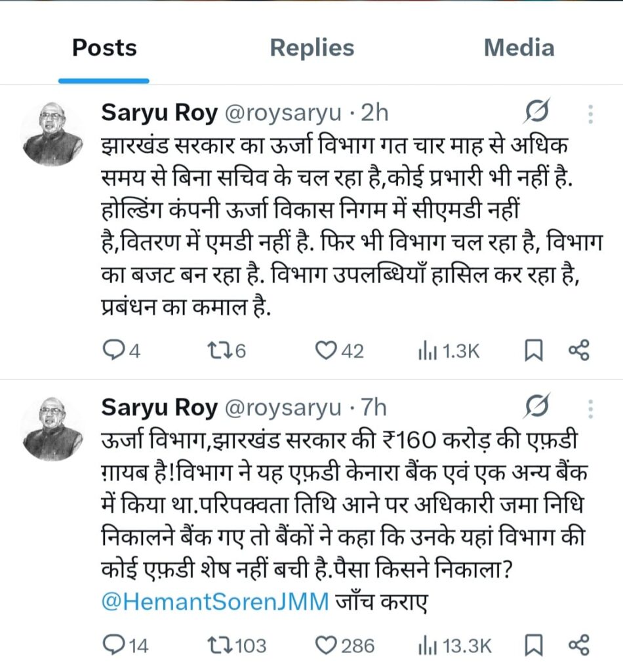
Task: View analytics of the 1.3K views post
Action: [423, 352]
